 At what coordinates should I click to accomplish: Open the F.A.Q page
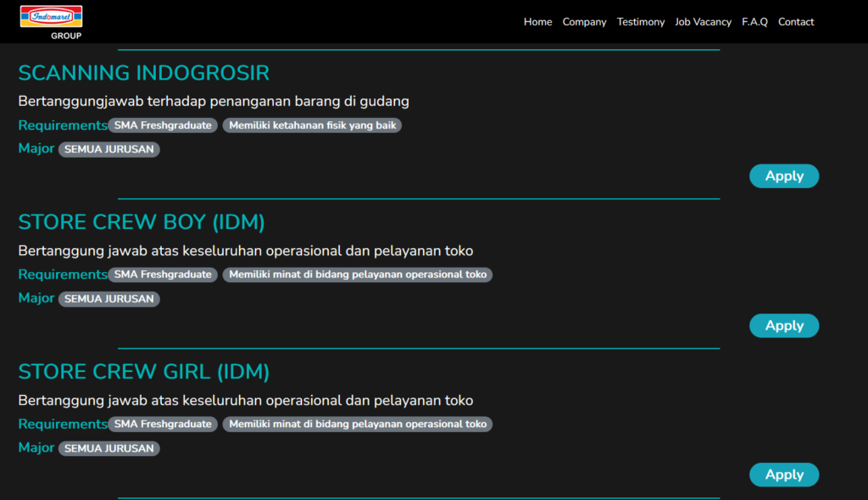754,22
